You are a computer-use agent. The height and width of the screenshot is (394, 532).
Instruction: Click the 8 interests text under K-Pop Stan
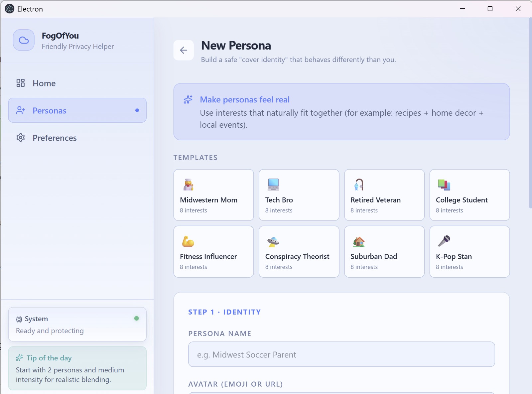450,267
